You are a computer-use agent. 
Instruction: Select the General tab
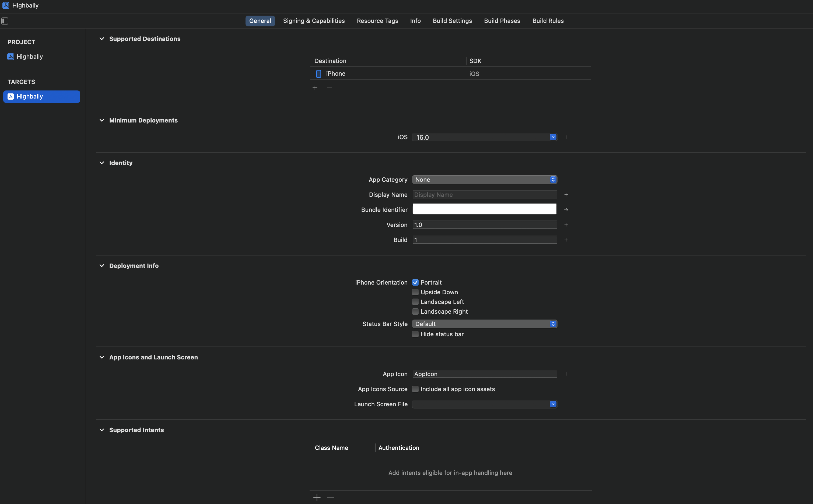coord(260,21)
